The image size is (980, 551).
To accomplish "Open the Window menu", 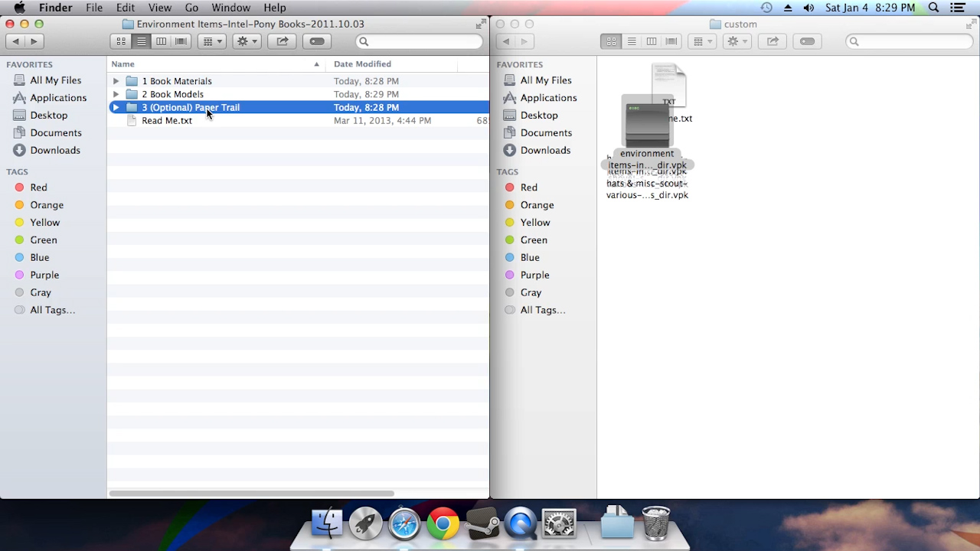I will (230, 8).
